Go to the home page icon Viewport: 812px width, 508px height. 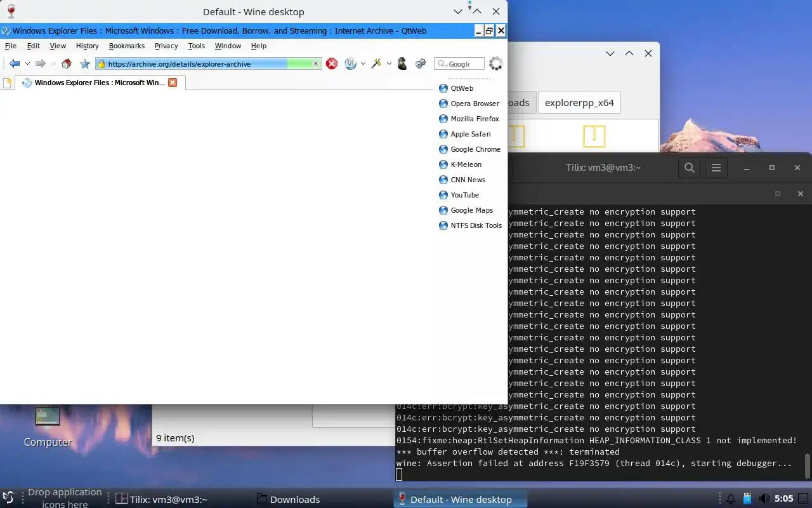(x=66, y=63)
